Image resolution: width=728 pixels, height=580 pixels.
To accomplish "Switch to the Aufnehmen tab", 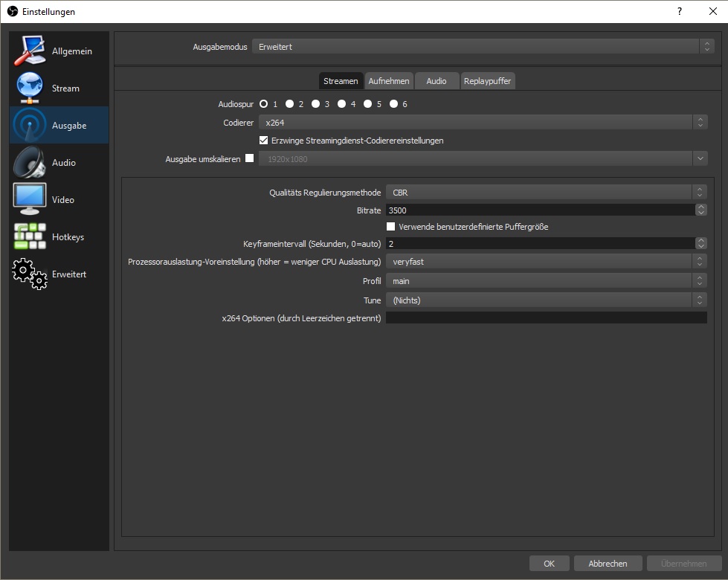I will (x=389, y=81).
